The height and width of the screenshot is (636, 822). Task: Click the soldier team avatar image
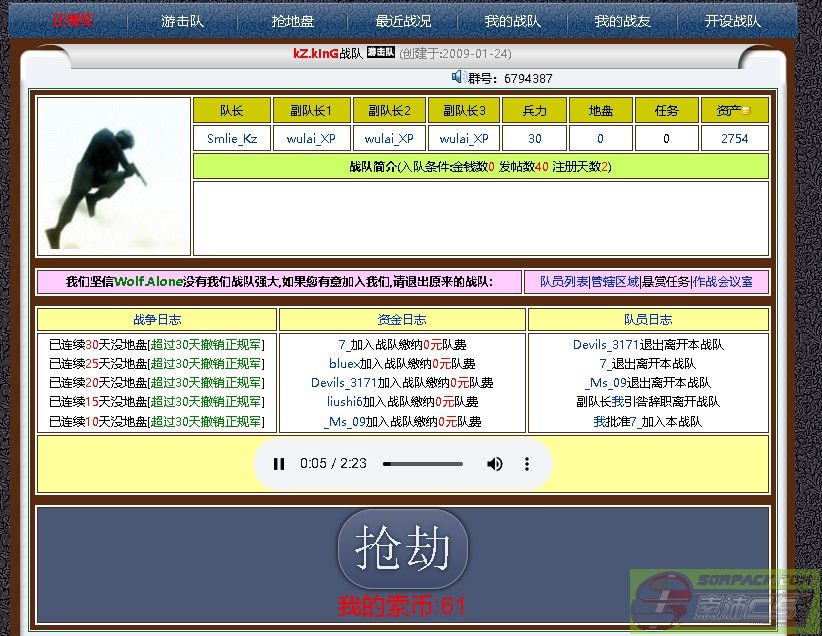[x=114, y=174]
